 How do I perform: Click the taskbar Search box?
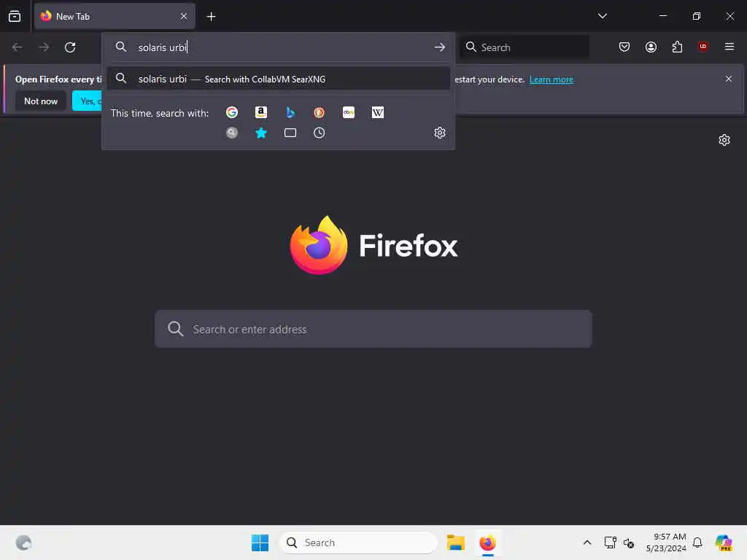(x=358, y=542)
